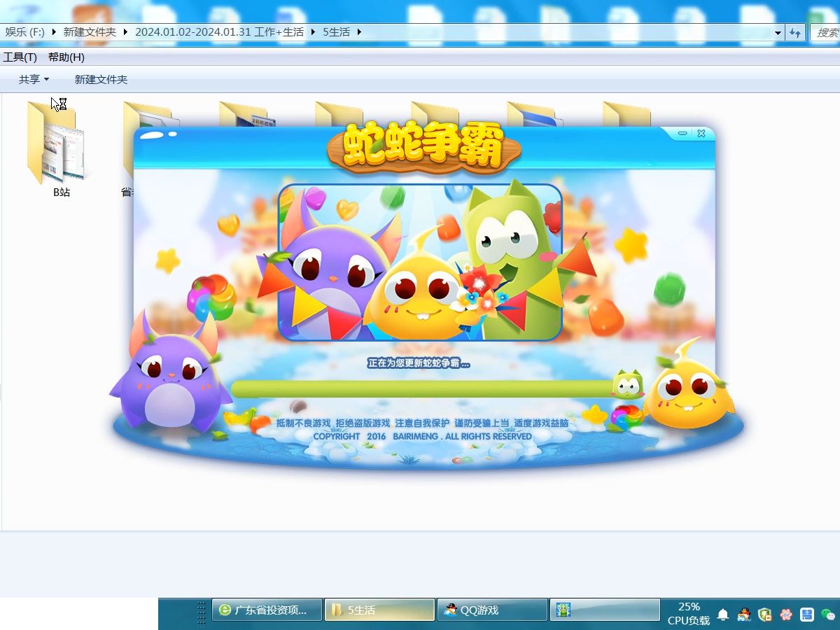Click the 注意自我保护 notice text
Viewport: 840px width, 630px height.
click(x=422, y=423)
